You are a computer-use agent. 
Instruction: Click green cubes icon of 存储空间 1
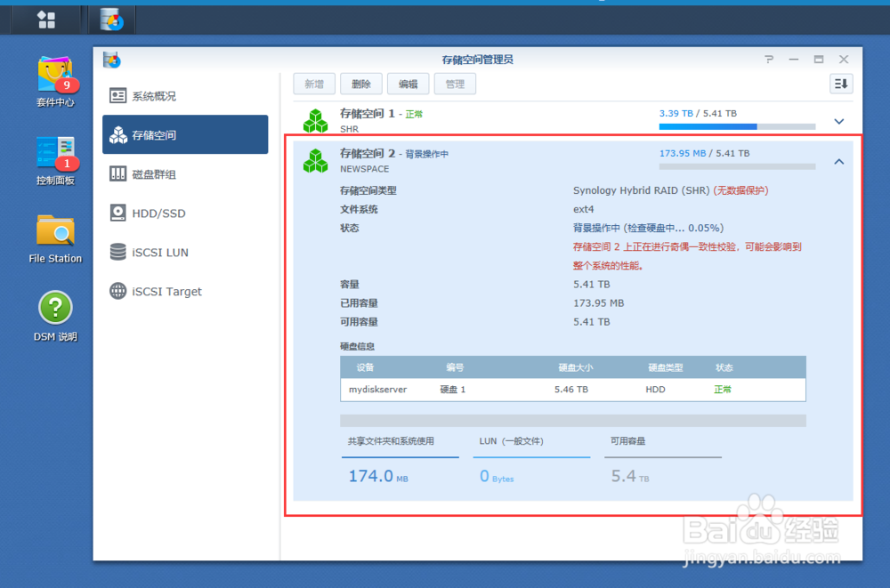[x=316, y=121]
